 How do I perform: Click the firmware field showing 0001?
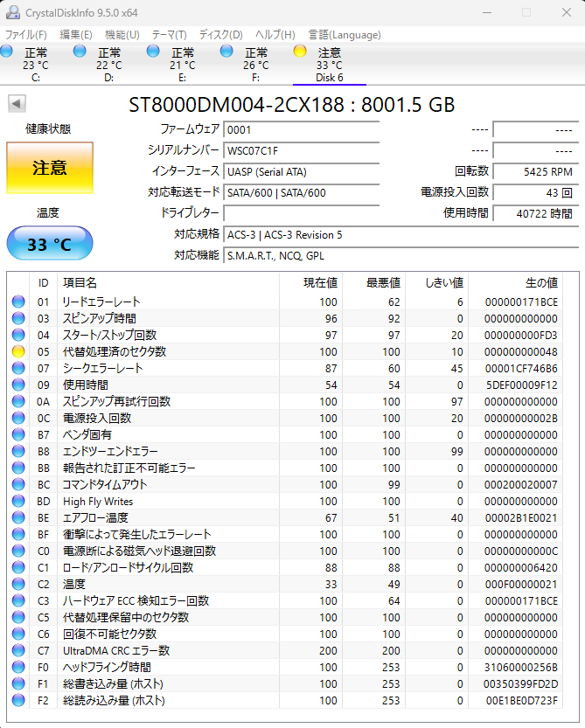301,129
